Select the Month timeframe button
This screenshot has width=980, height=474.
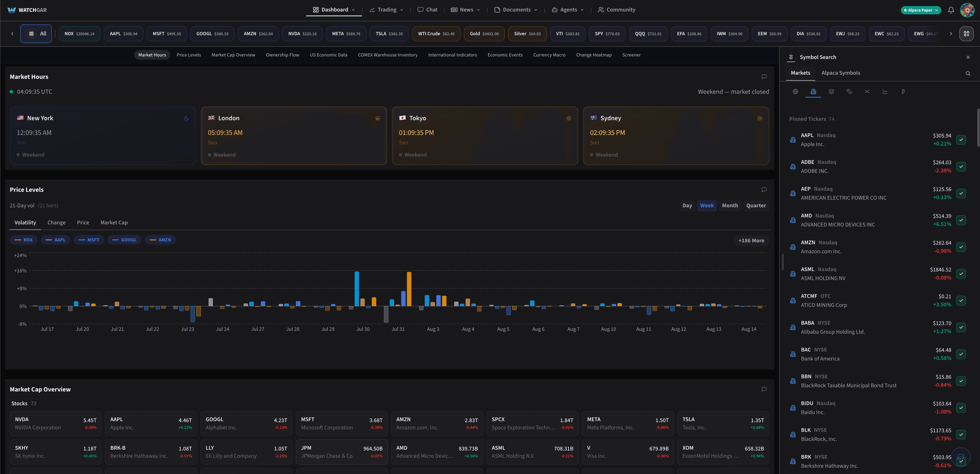point(730,206)
